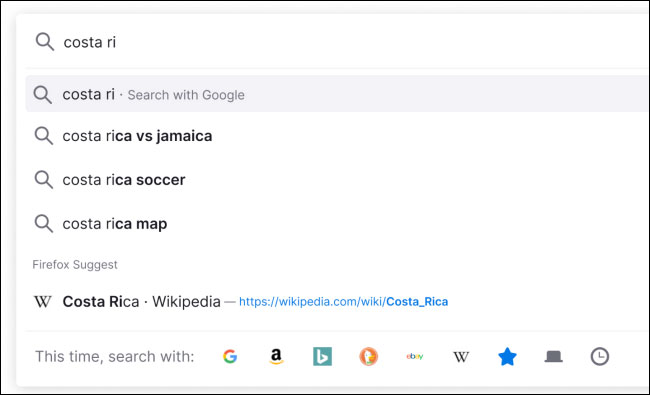Screen dimensions: 650x395
Task: Choose the 'costa rica soccer' suggestion
Action: (337, 180)
